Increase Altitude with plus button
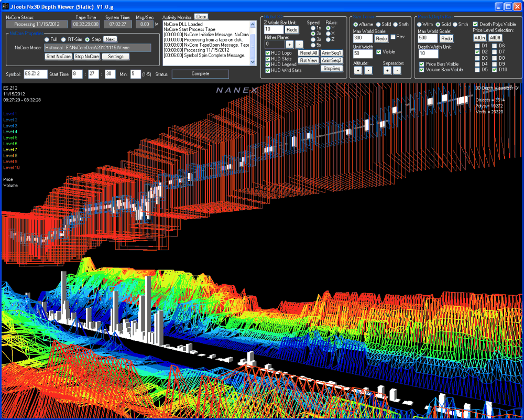524x420 pixels. click(358, 71)
